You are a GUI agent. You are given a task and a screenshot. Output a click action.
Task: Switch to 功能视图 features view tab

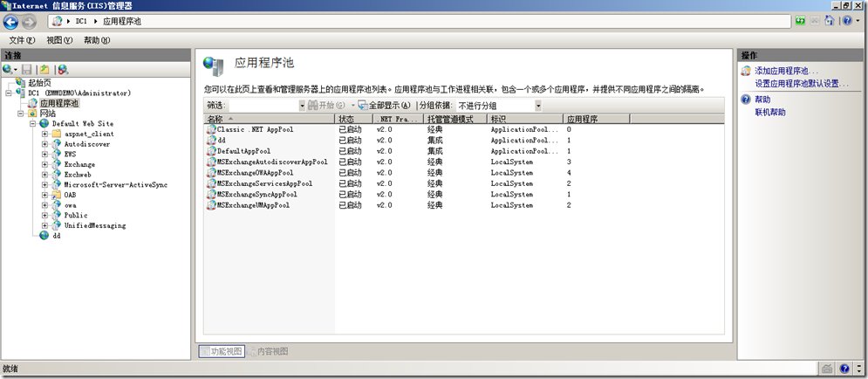(x=222, y=351)
